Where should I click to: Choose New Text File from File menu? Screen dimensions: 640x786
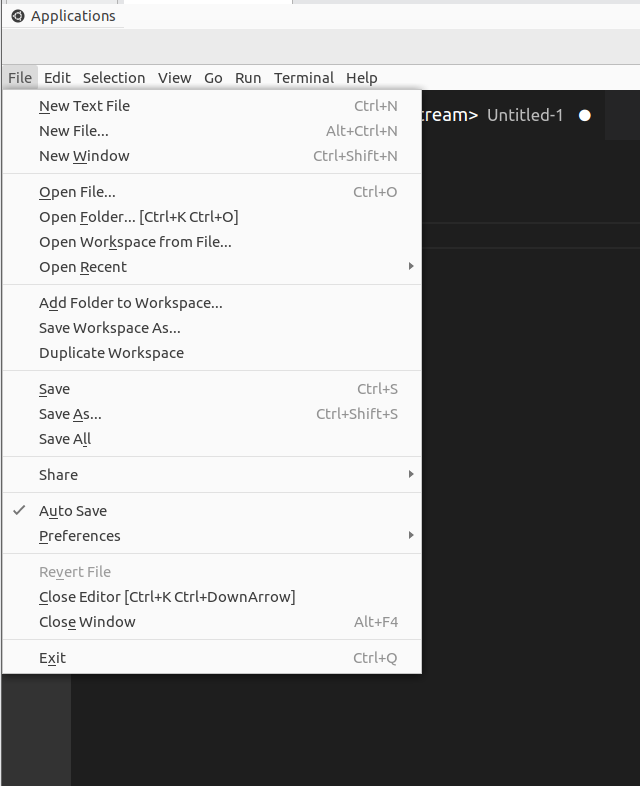click(84, 106)
